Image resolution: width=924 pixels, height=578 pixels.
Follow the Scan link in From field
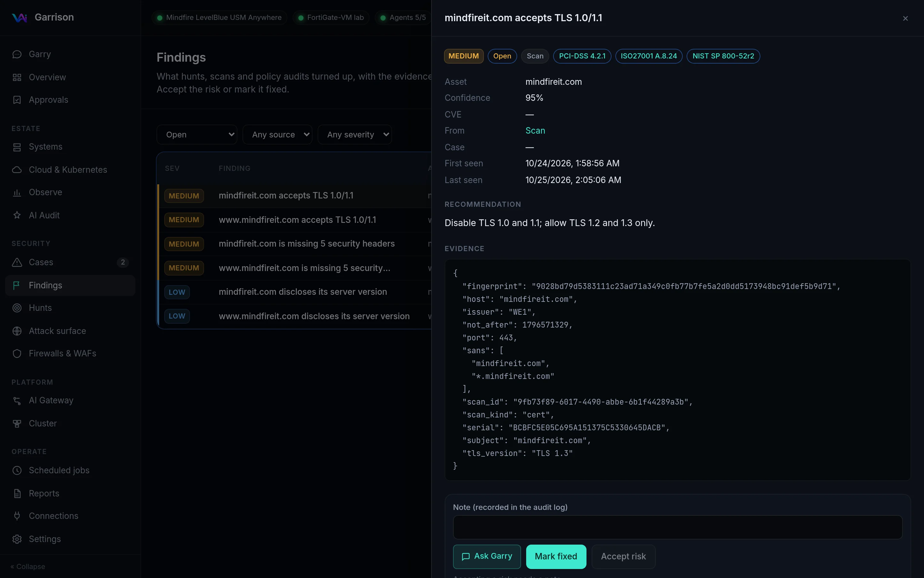coord(535,131)
